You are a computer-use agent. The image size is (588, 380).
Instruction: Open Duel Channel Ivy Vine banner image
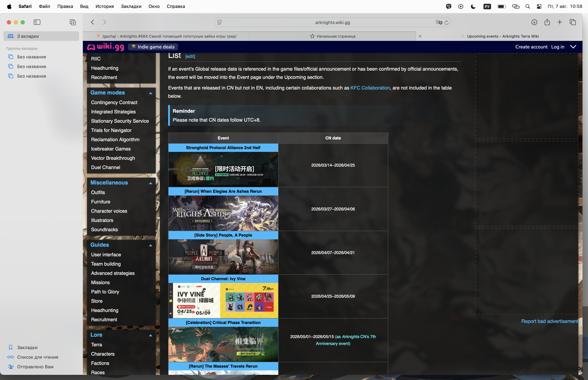[223, 300]
